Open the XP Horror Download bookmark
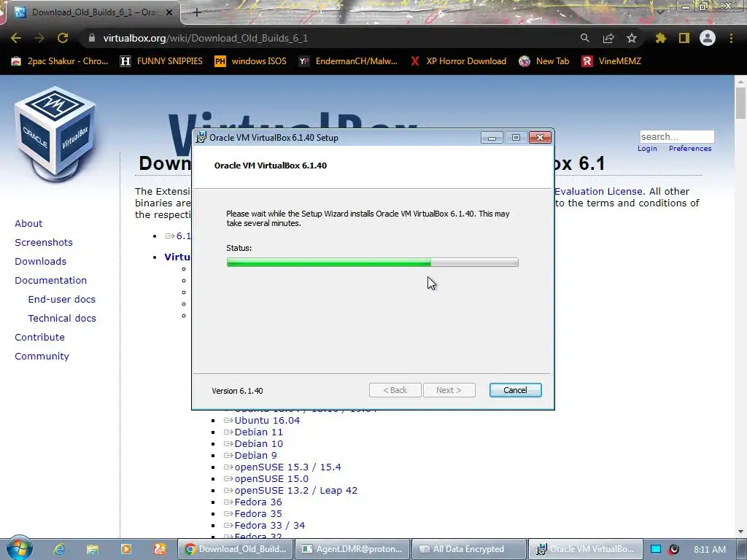 click(x=458, y=61)
